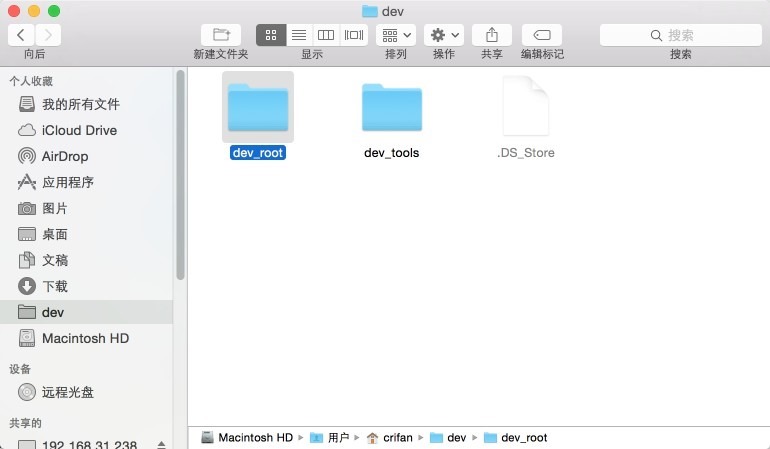
Task: Click Macintosh HD in the path bar
Action: [x=247, y=437]
